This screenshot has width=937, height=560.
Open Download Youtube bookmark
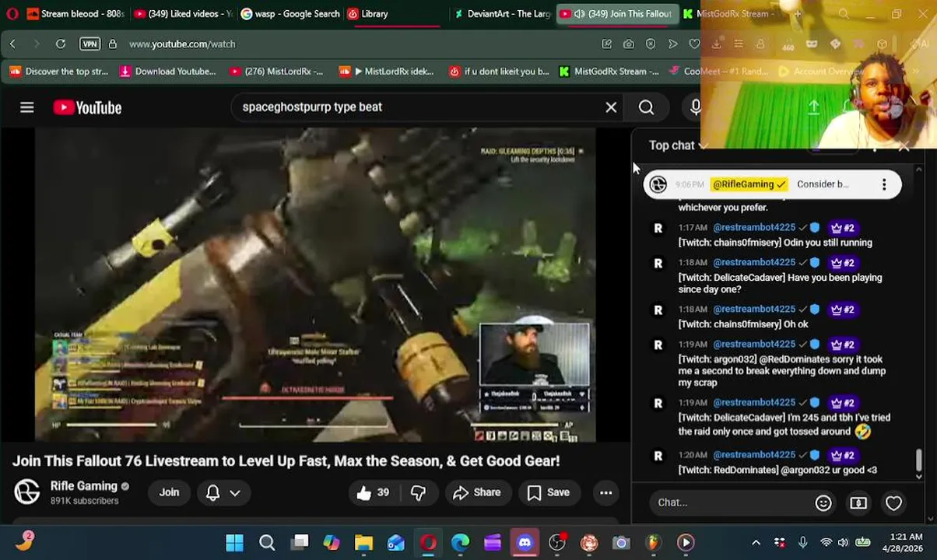167,72
